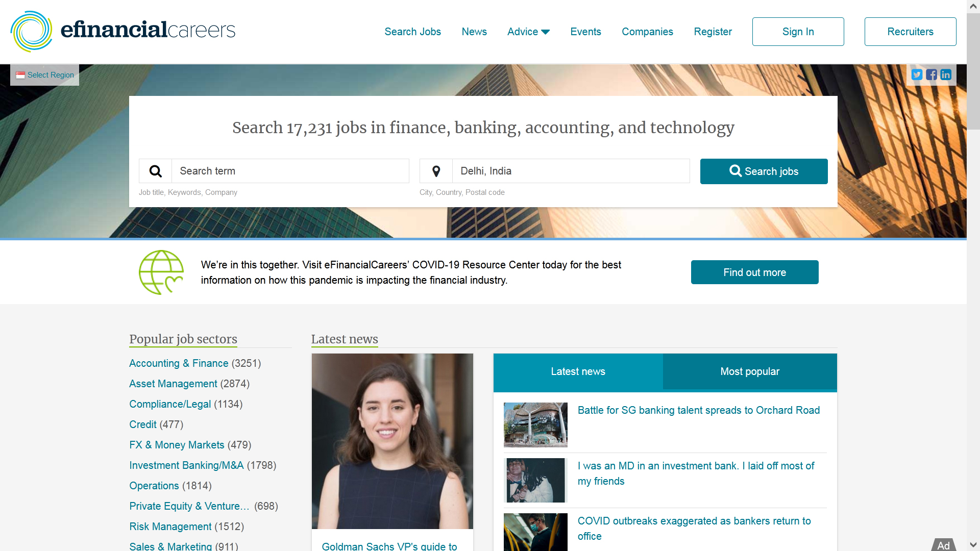Open the Operations job sector

(x=154, y=486)
